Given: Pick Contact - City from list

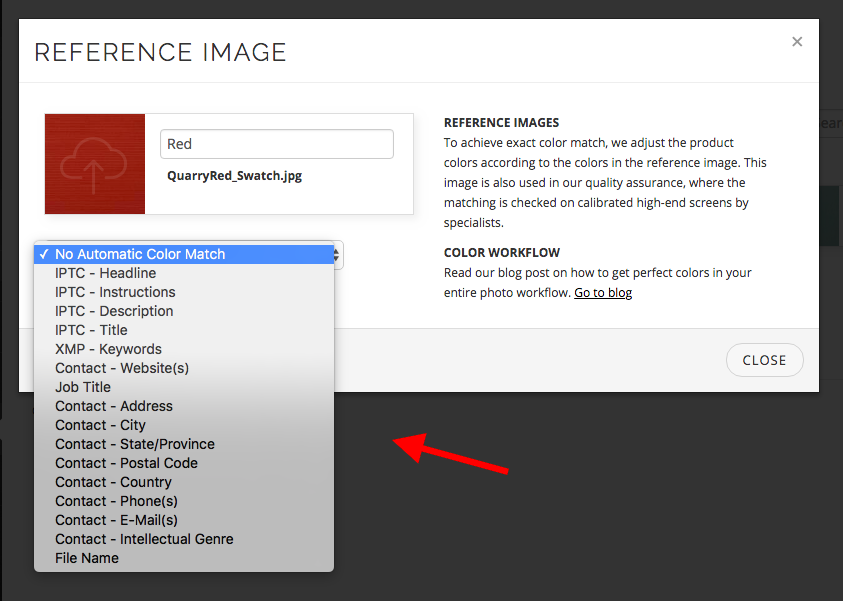Looking at the screenshot, I should 100,425.
